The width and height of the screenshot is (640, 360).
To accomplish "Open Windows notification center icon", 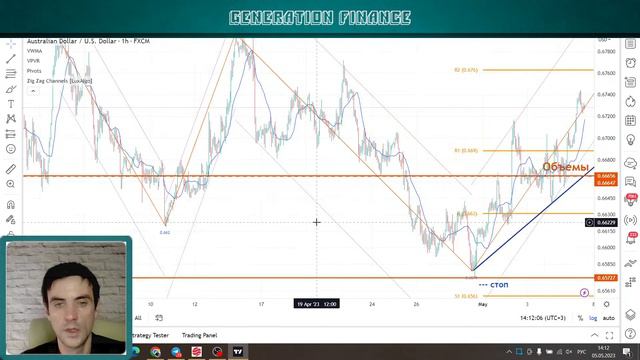I will click(x=627, y=352).
